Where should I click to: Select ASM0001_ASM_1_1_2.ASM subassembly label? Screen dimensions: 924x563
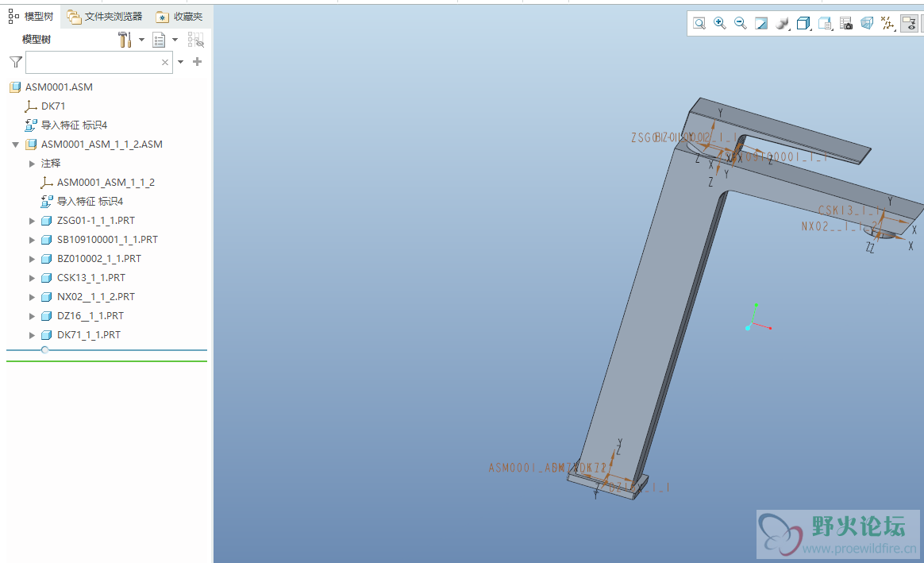coord(102,145)
